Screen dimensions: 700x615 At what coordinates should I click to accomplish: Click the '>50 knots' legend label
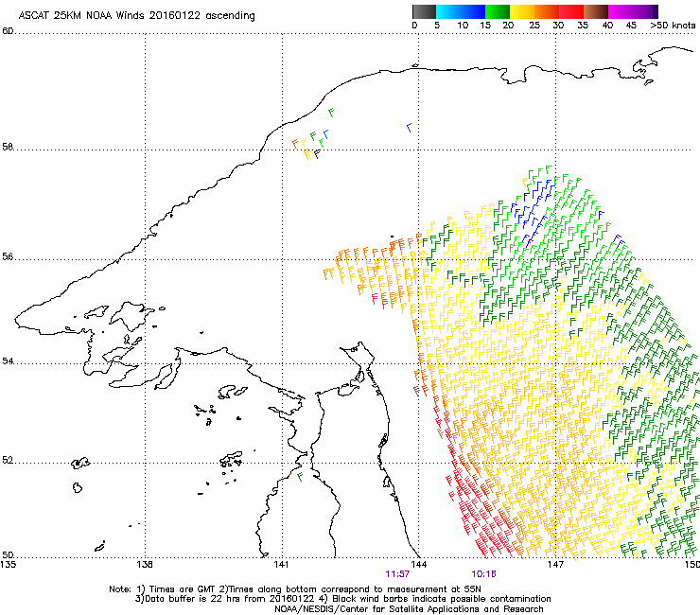tap(673, 26)
